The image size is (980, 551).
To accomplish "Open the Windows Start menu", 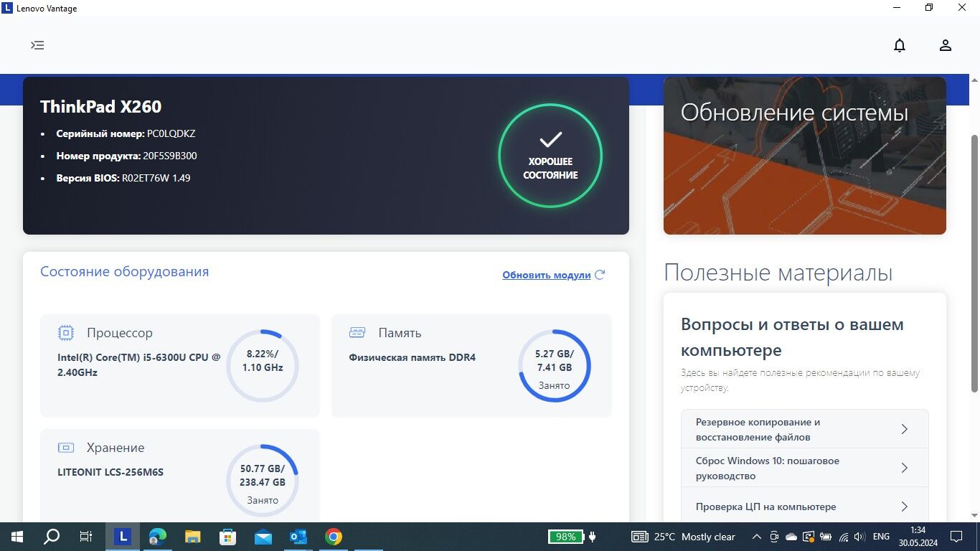I will (x=17, y=537).
